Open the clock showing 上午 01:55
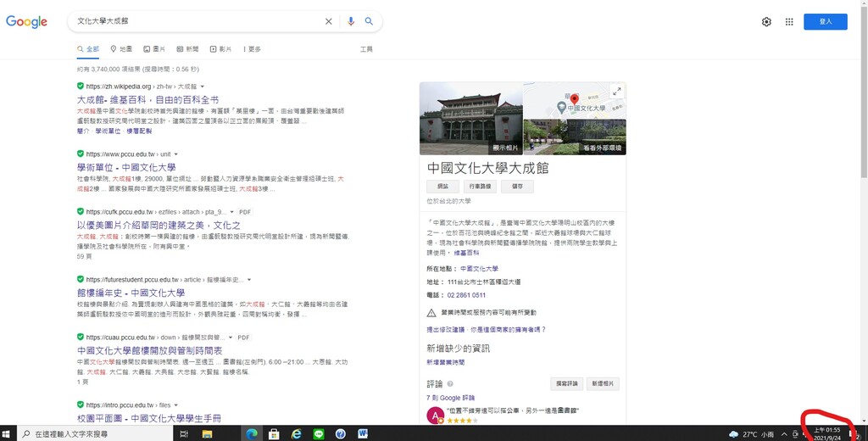The image size is (868, 441). pos(827,434)
